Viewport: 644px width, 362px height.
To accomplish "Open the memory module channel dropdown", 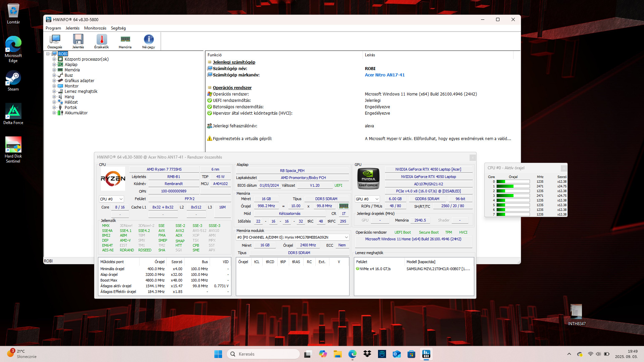I will (292, 237).
